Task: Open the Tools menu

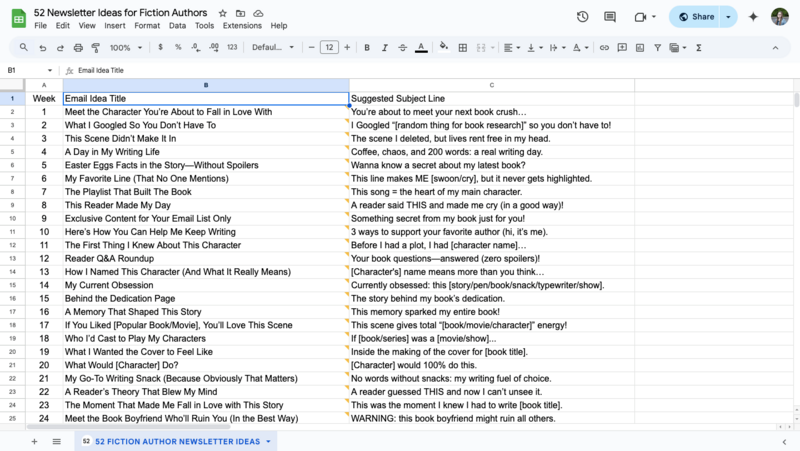Action: (204, 26)
